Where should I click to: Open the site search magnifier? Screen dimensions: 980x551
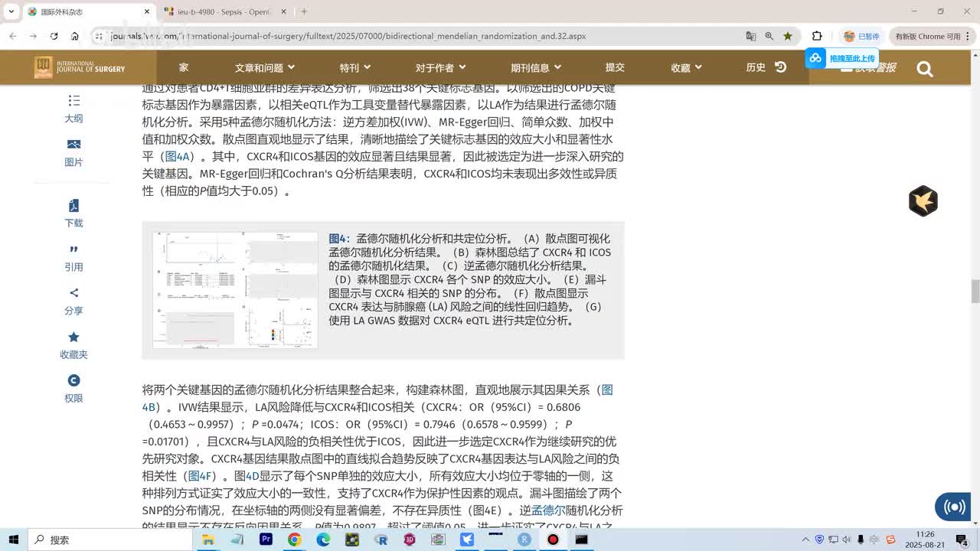925,69
